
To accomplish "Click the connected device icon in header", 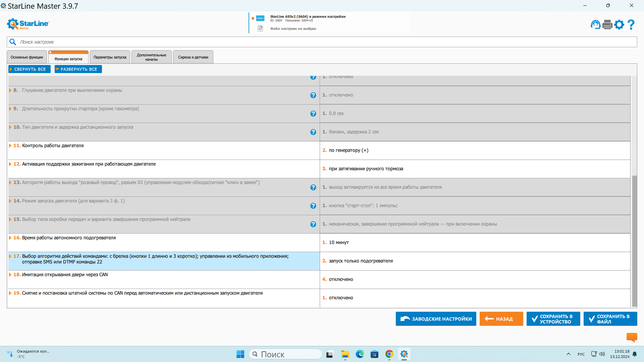I will 260,18.
